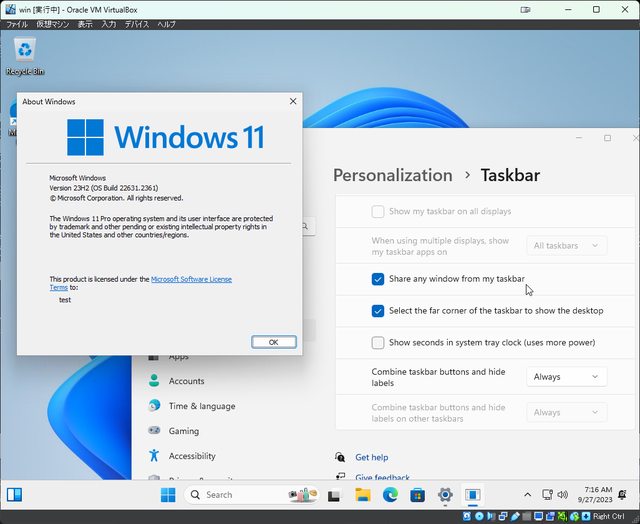640x524 pixels.
Task: Expand the Combine taskbar buttons Always dropdown
Action: point(566,377)
